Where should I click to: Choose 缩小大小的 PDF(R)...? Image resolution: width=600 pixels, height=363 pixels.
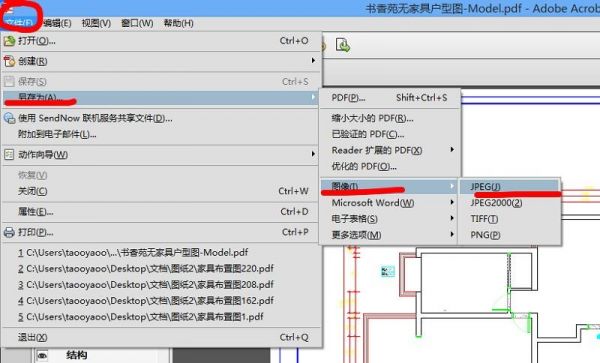pos(390,118)
